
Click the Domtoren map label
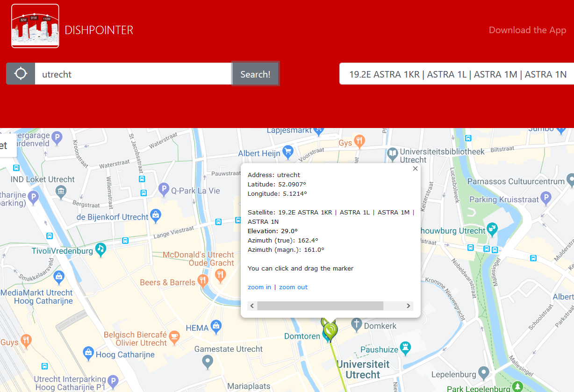pos(302,336)
